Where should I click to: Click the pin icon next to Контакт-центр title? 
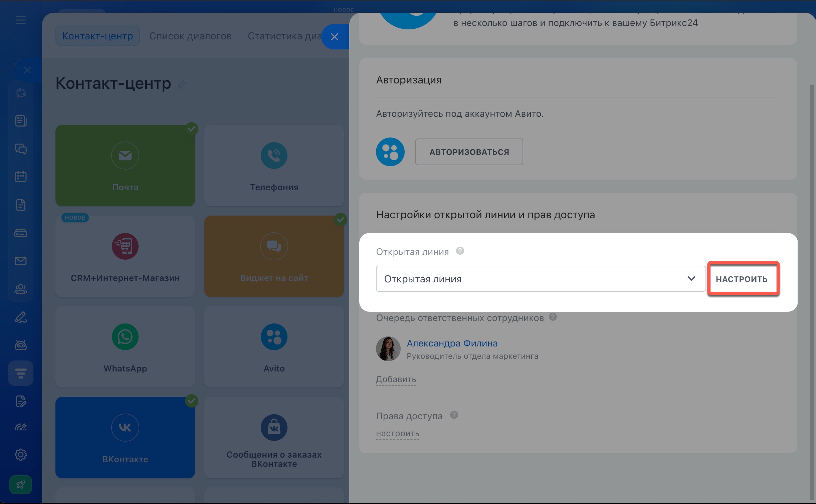pyautogui.click(x=181, y=85)
